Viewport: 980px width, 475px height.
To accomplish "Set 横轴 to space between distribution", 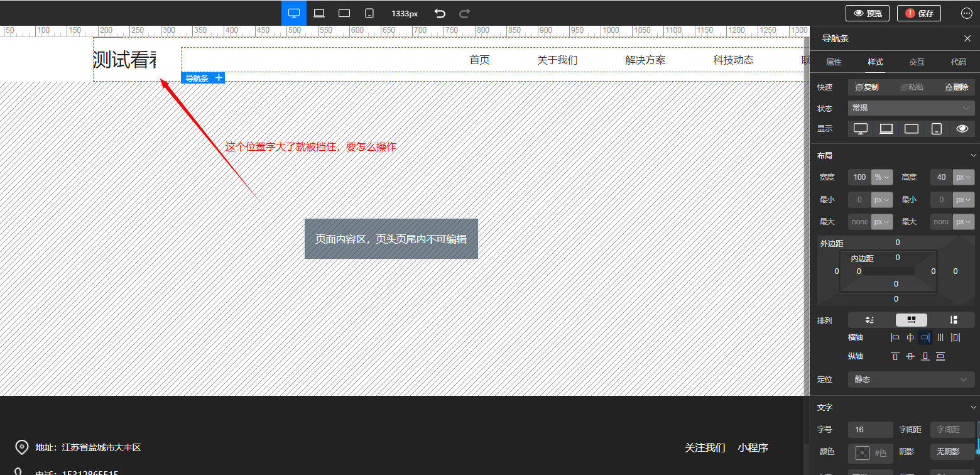I will tap(955, 337).
